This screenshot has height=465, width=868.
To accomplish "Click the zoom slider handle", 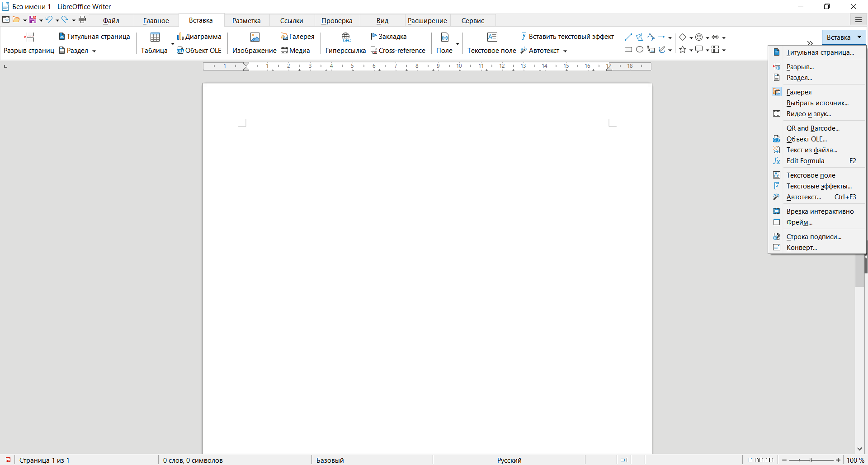I will (811, 460).
